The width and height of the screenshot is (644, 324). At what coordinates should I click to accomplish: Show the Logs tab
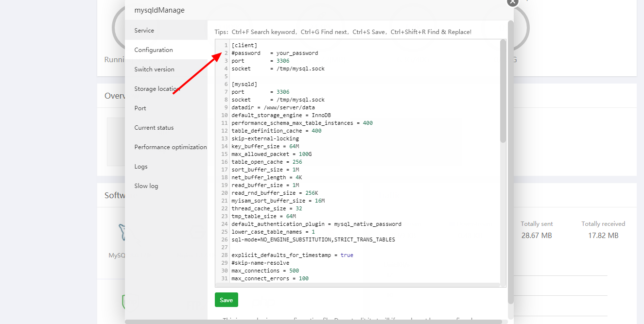(x=141, y=167)
